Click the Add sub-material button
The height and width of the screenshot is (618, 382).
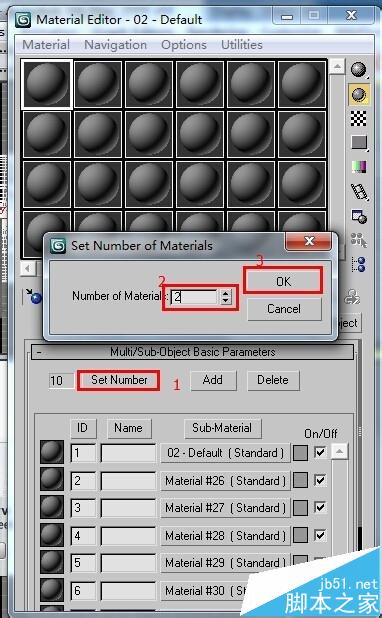tap(213, 380)
